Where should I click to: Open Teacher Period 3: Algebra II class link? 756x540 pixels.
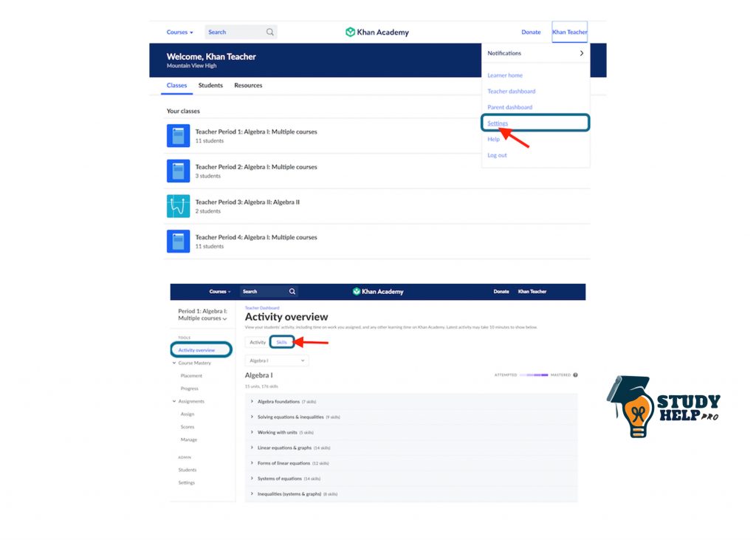click(x=247, y=202)
